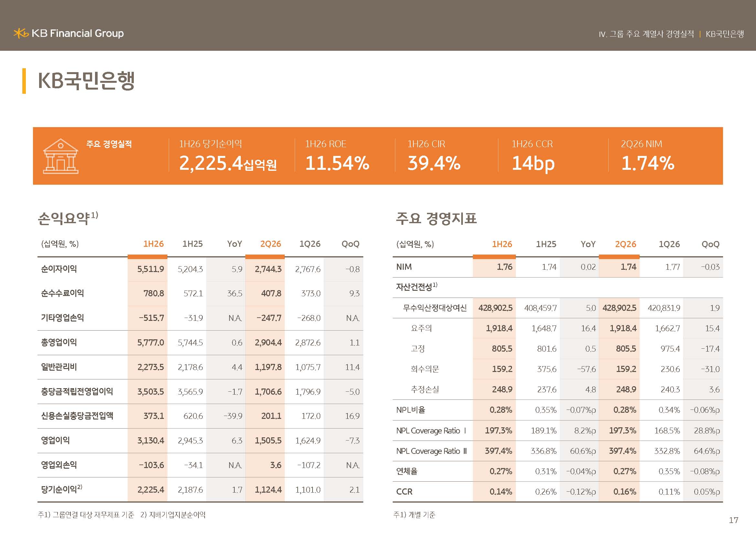756x535 pixels.
Task: Select the '연체율' row label
Action: click(x=407, y=471)
